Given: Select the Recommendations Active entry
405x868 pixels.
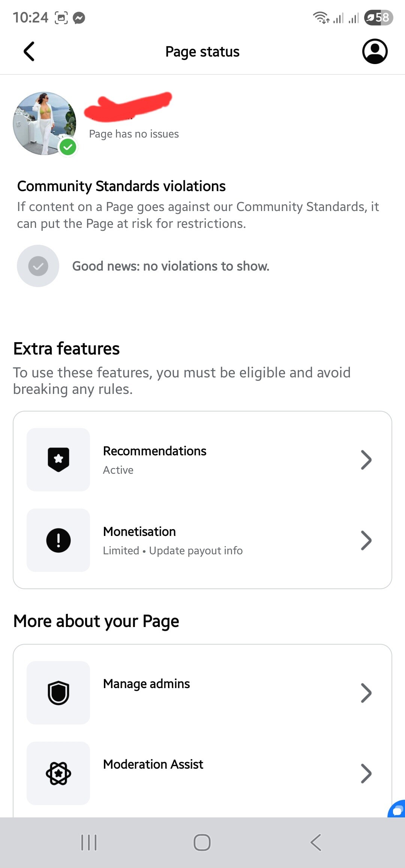Looking at the screenshot, I should [202, 459].
